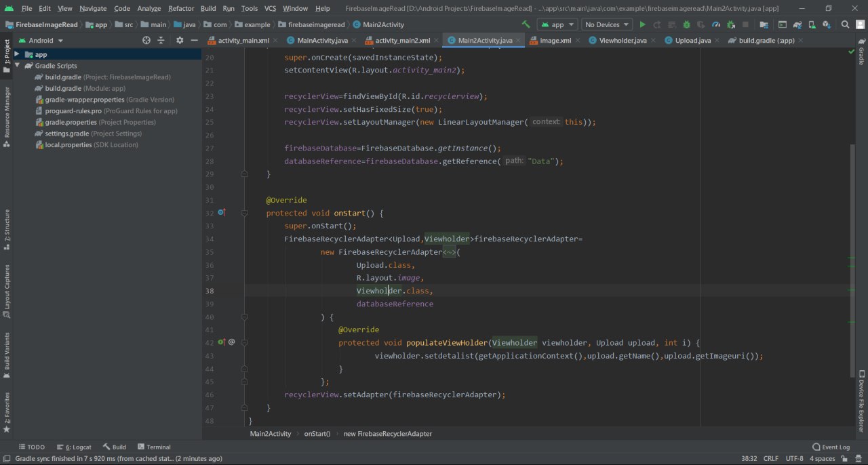
Task: Toggle the Favorites side panel
Action: pos(6,412)
